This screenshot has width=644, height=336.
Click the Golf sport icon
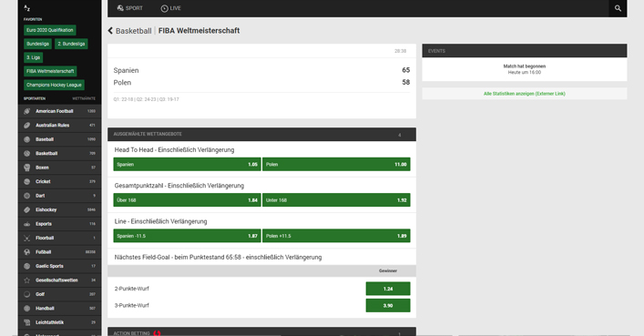[x=27, y=294]
